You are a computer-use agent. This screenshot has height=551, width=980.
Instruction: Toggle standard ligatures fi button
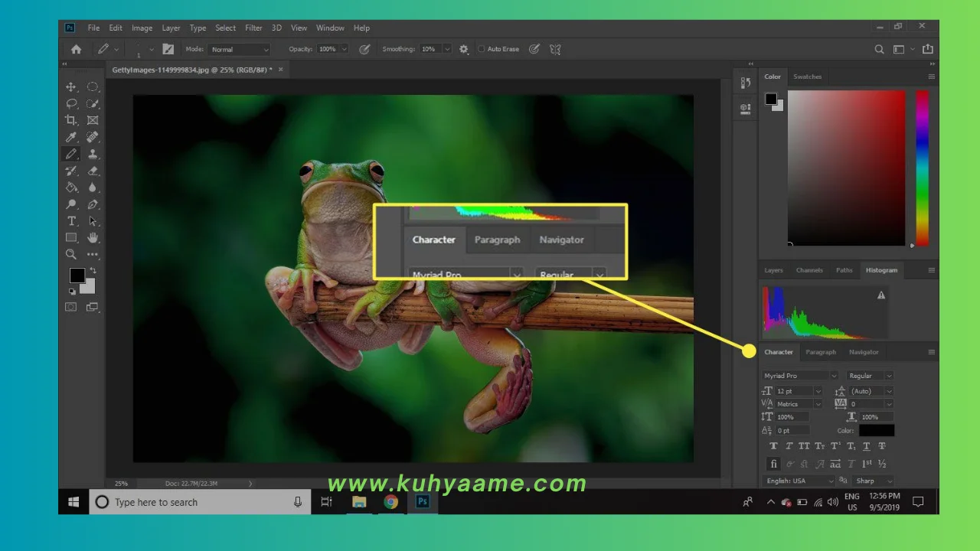tap(773, 464)
